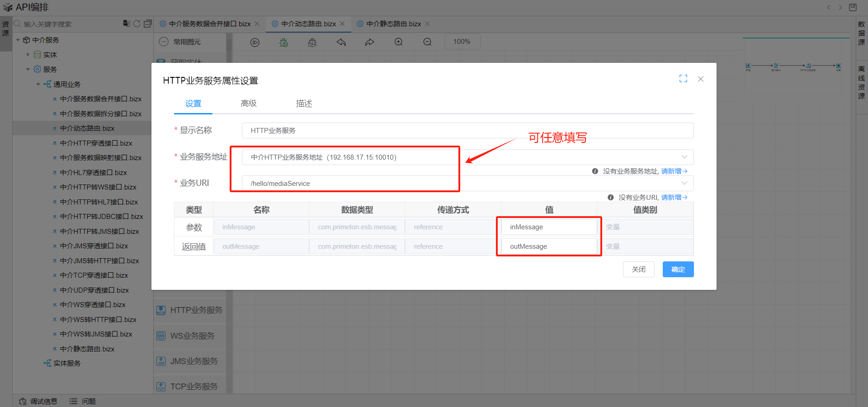Open 中介HTTP穿透接口.bizx in the tree
Image resolution: width=868 pixels, height=407 pixels.
[x=96, y=143]
